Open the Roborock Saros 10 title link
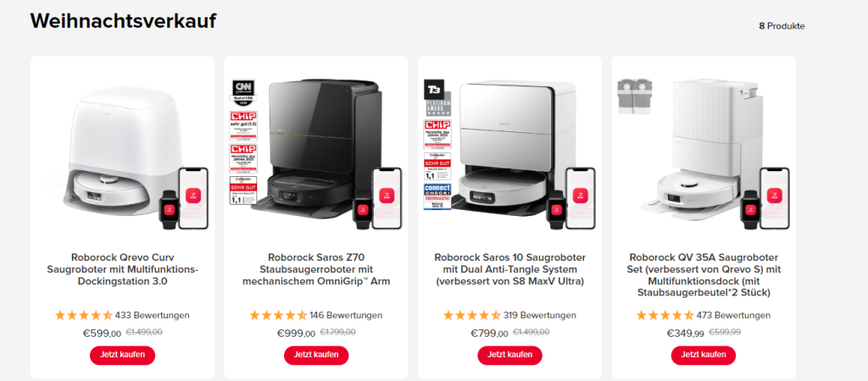Image resolution: width=868 pixels, height=381 pixels. [509, 269]
